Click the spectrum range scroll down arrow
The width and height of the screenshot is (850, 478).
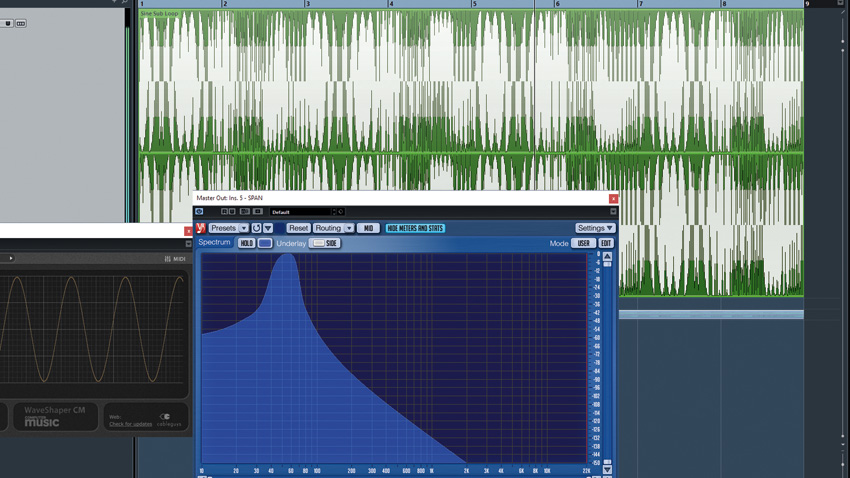607,470
